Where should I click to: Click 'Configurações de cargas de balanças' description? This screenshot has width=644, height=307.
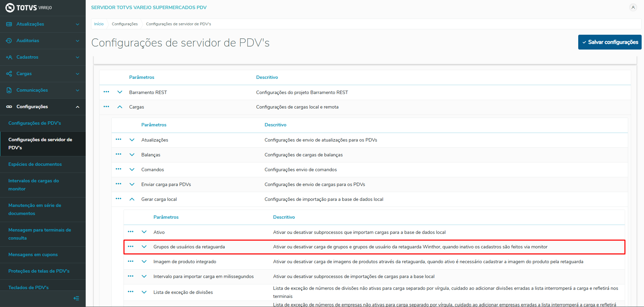(x=304, y=155)
